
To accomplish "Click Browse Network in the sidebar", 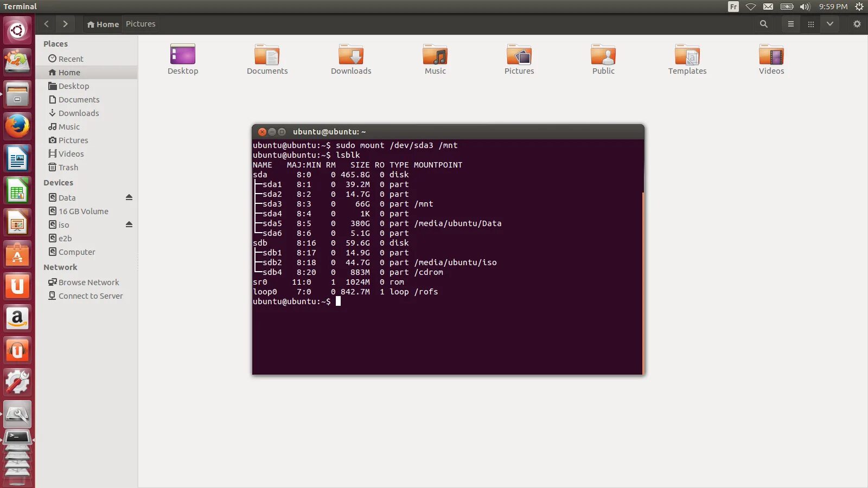I will pyautogui.click(x=86, y=282).
